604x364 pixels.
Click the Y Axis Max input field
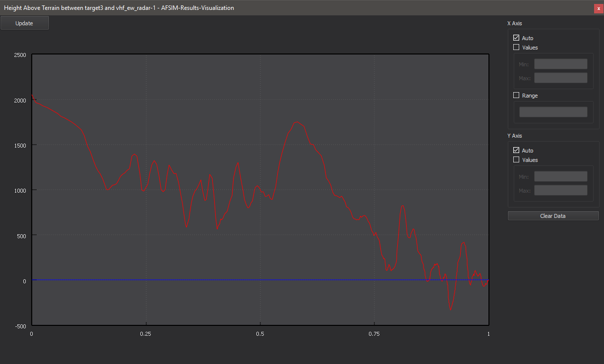(x=560, y=190)
